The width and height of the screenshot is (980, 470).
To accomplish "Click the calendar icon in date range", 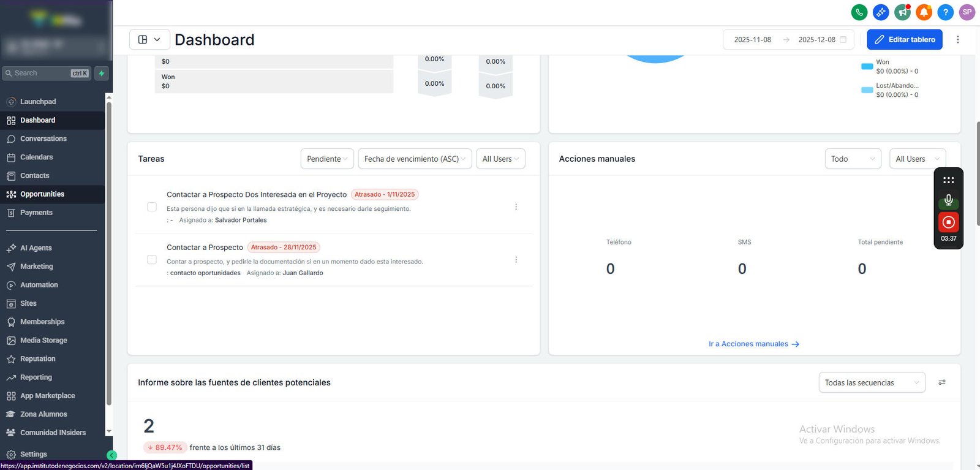I will point(843,39).
